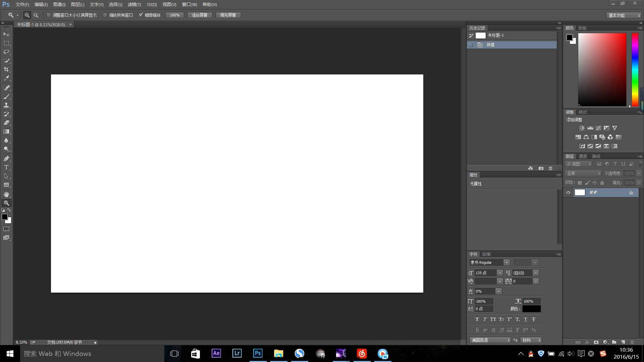Select the Eyedropper tool
Screen dimensions: 644x362
[x=6, y=78]
